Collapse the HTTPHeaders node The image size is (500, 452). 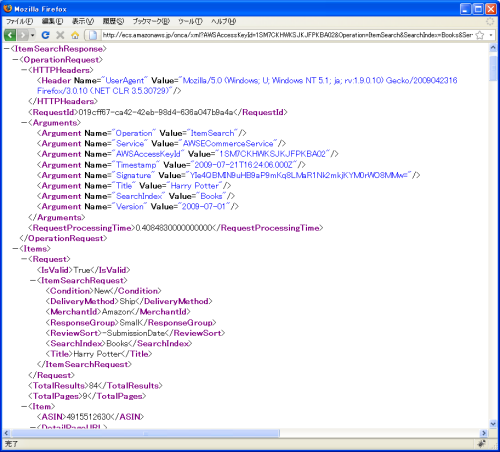coord(24,70)
